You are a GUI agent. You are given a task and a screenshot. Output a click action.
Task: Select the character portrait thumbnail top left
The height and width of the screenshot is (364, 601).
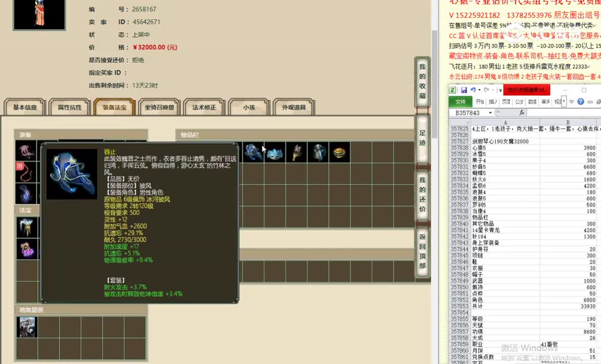click(x=39, y=15)
